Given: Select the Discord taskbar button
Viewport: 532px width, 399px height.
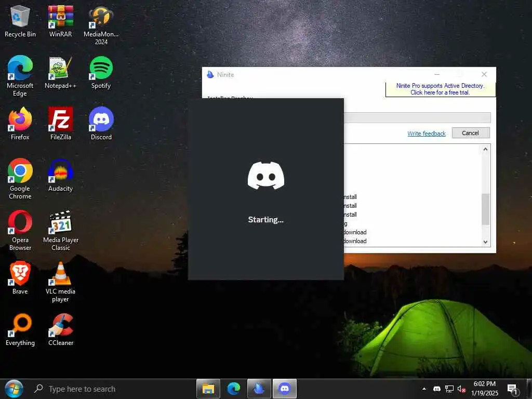Looking at the screenshot, I should point(285,389).
